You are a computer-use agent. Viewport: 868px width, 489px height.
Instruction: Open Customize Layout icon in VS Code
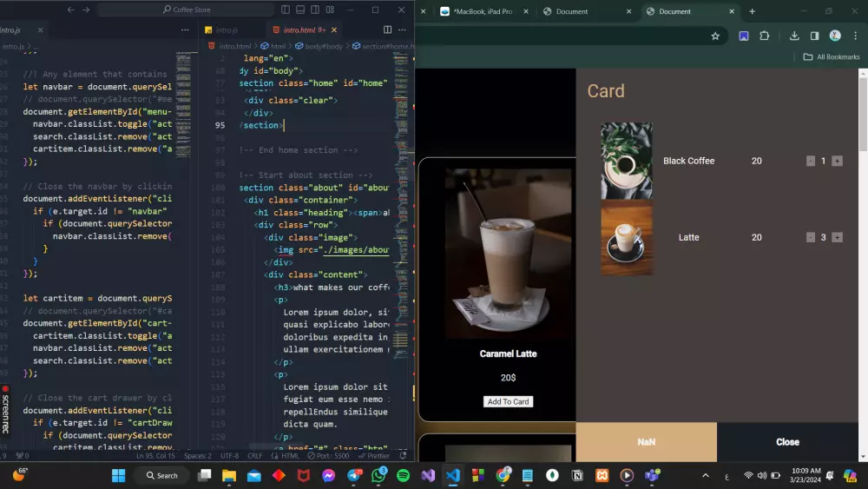pos(330,10)
